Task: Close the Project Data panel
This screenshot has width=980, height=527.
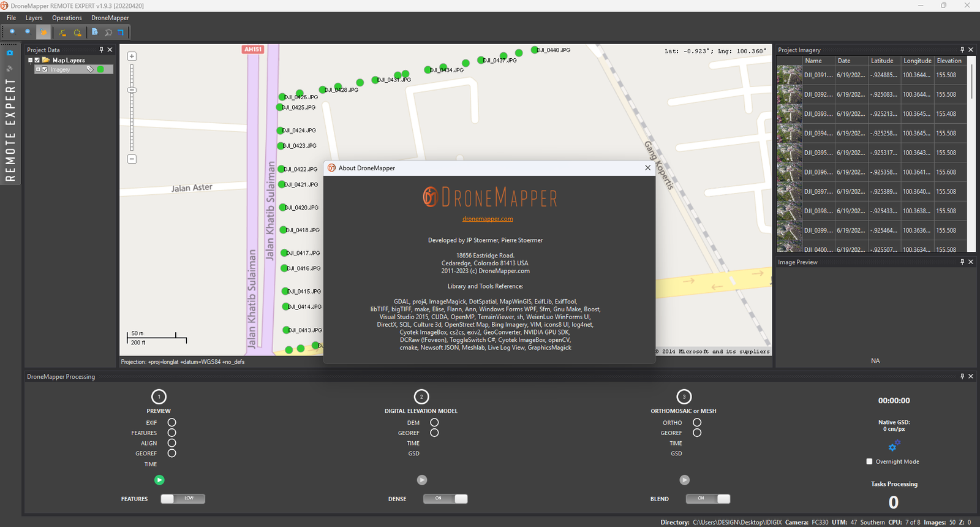Action: click(110, 50)
